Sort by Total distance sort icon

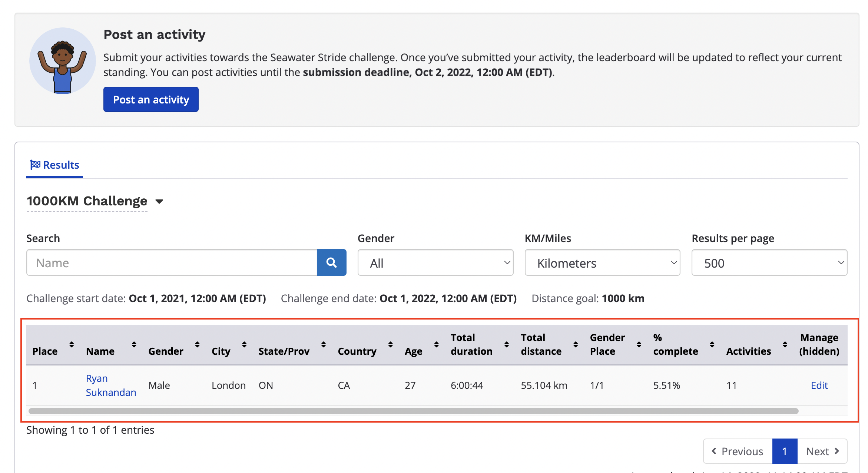[576, 345]
